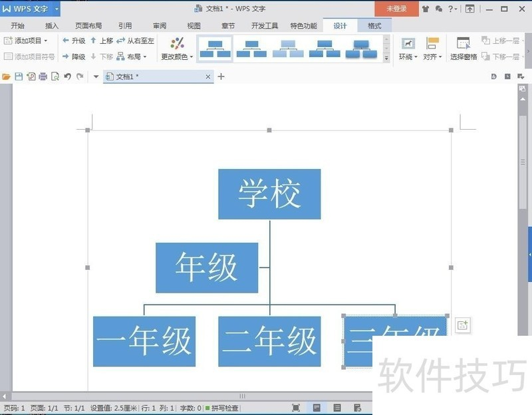Click the Undo icon
The image size is (532, 415).
click(68, 76)
